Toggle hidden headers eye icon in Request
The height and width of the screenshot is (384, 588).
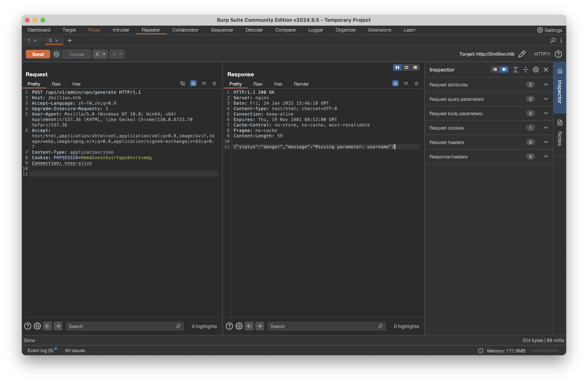[x=183, y=83]
